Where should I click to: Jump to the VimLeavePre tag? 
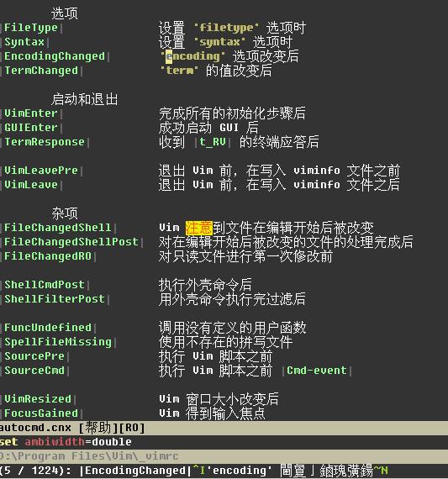click(x=41, y=171)
